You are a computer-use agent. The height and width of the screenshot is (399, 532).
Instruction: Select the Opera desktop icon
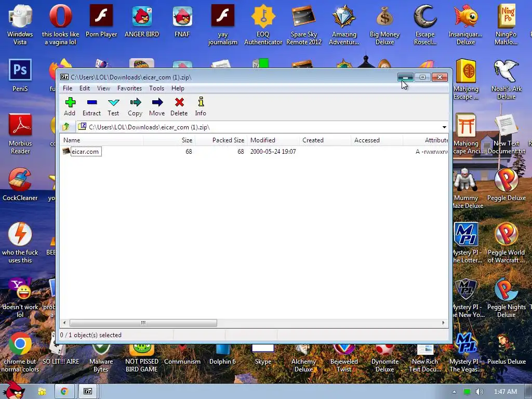coord(60,25)
